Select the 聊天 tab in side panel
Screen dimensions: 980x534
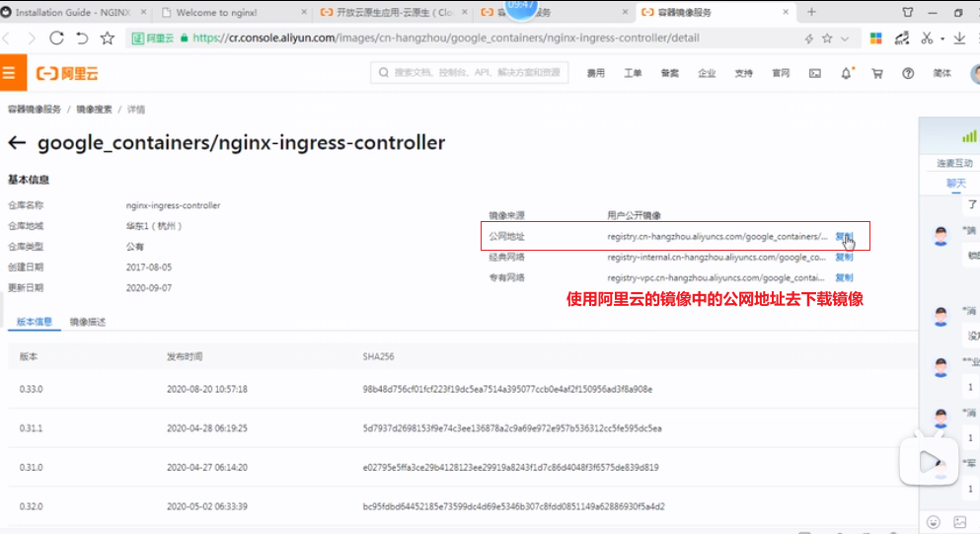click(955, 184)
